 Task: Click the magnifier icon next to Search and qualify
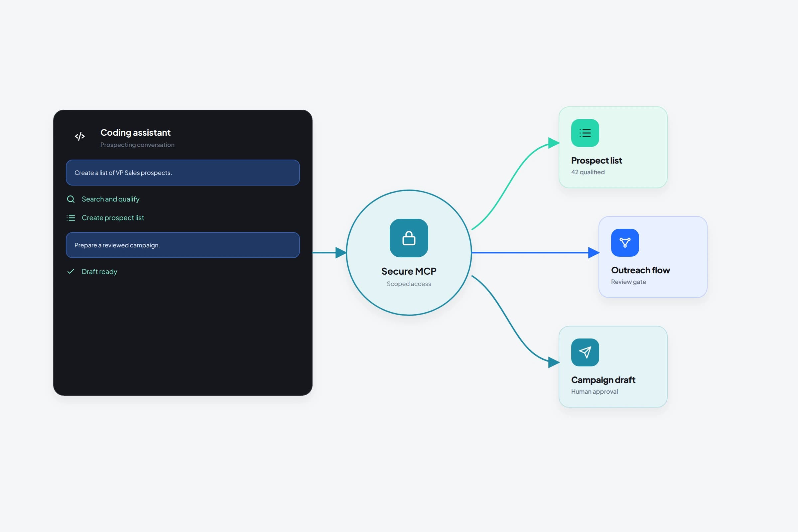[70, 199]
